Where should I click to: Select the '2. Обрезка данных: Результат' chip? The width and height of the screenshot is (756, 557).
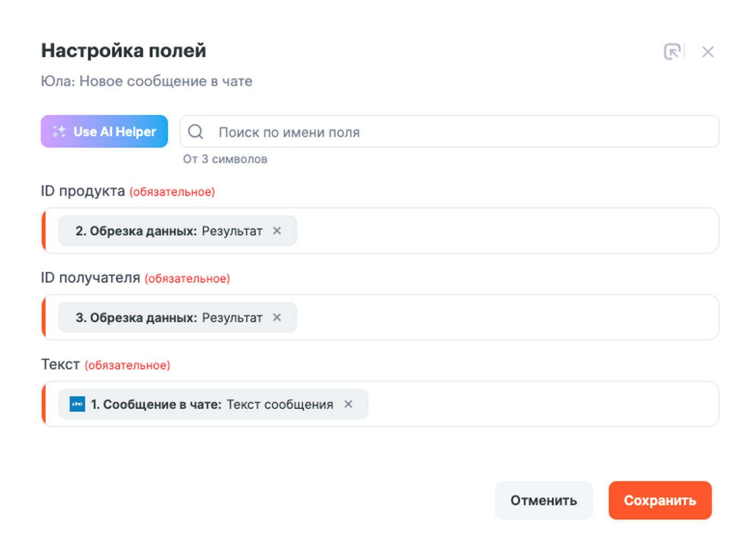tap(169, 231)
